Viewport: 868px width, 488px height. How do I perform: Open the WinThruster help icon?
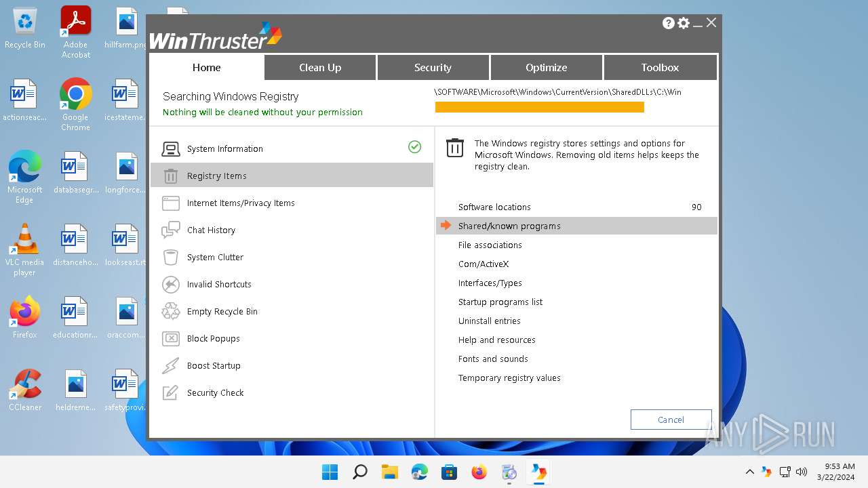tap(668, 23)
